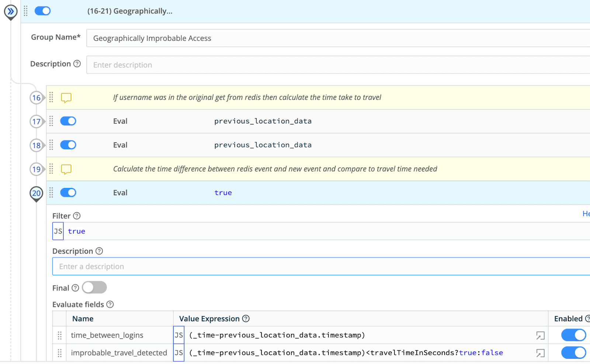Collapse step 20 using its number marker

tap(36, 193)
